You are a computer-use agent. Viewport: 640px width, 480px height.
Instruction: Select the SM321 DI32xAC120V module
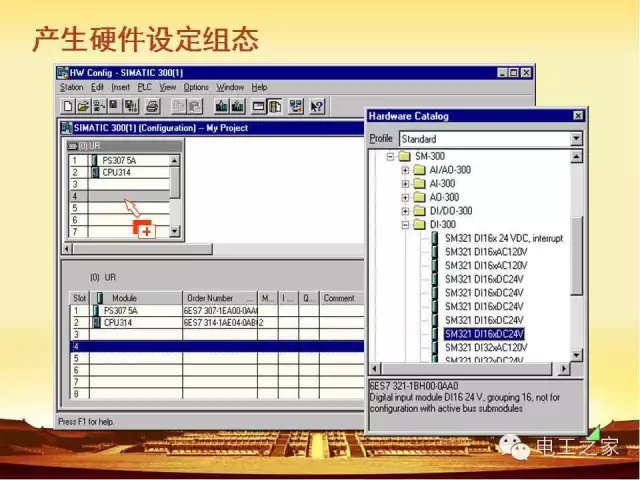click(486, 347)
